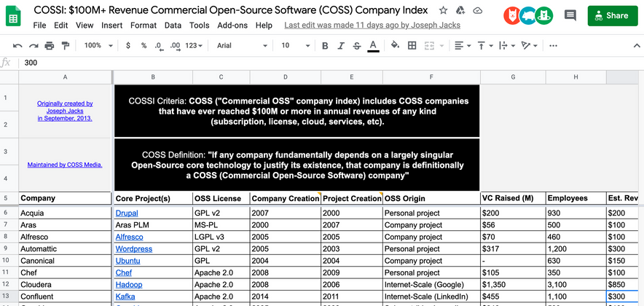644x306 pixels.
Task: Format as percent icon
Action: pyautogui.click(x=144, y=46)
